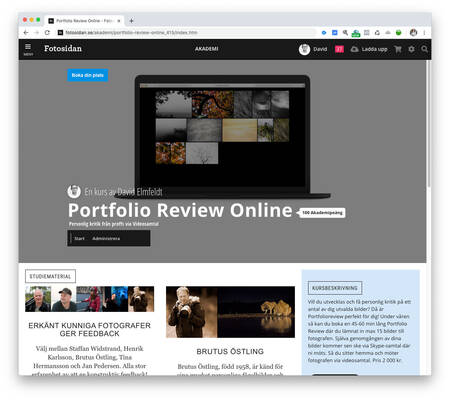
Task: Open the AKADEMI section link
Action: click(207, 49)
